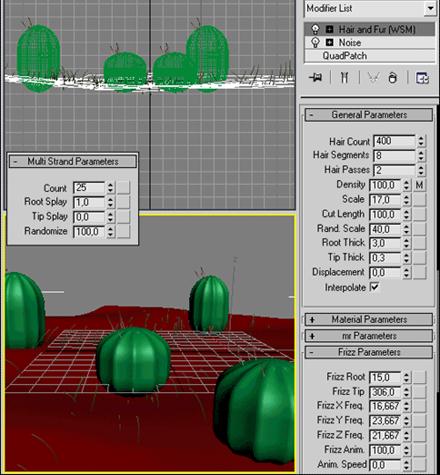Toggle Noise modifier lightbulb icon

click(x=315, y=42)
